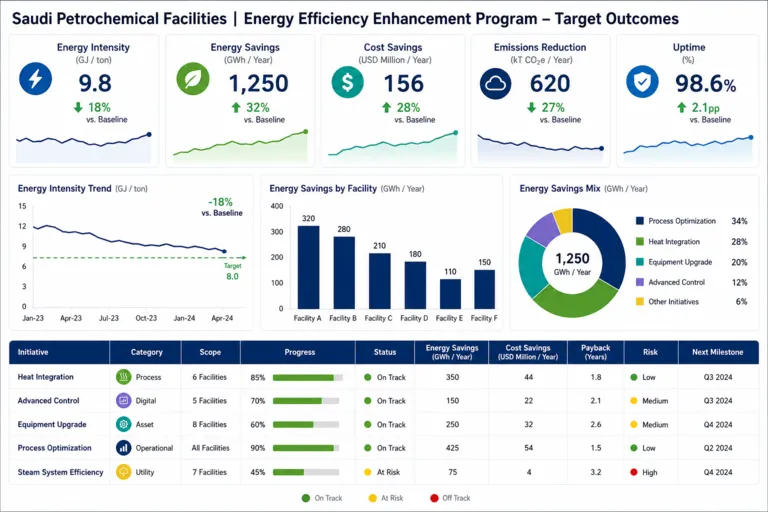This screenshot has height=512, width=768.
Task: Click the green On Track legend dot
Action: 306,498
